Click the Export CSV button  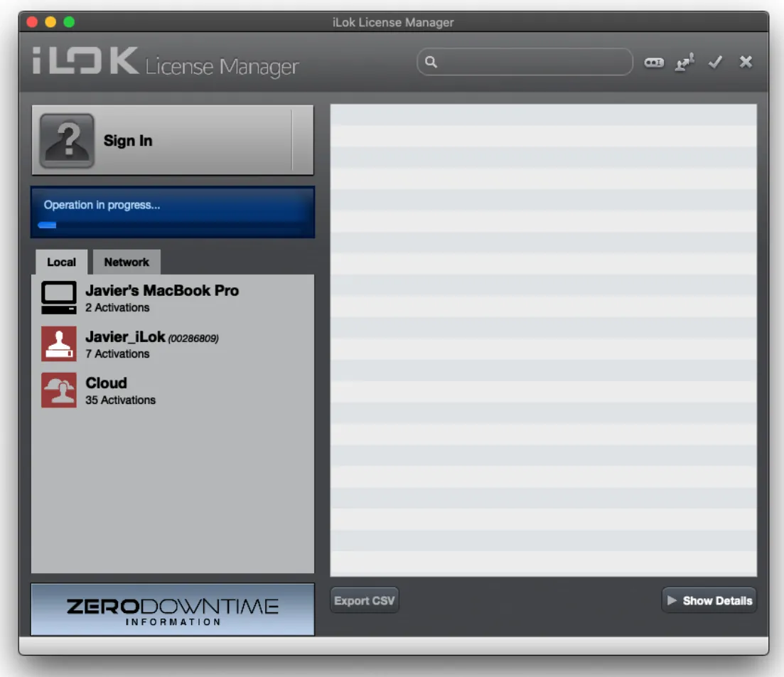365,600
